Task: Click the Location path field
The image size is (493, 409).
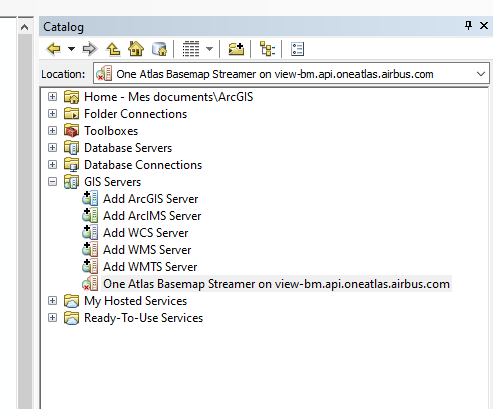Action: click(291, 74)
